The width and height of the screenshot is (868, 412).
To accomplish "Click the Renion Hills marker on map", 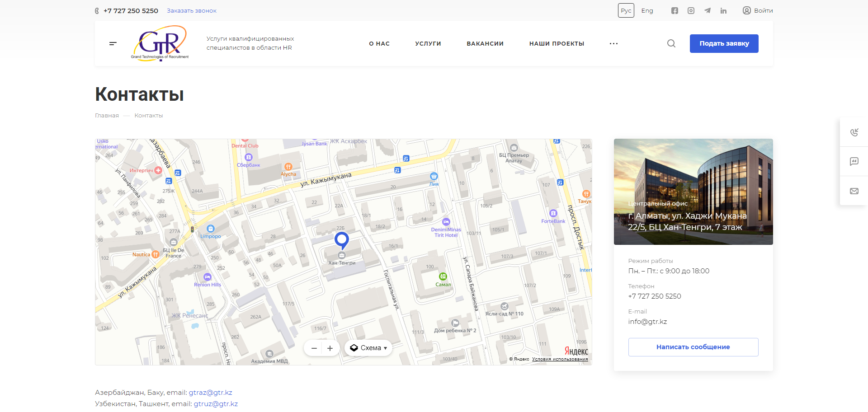I will pos(207,277).
